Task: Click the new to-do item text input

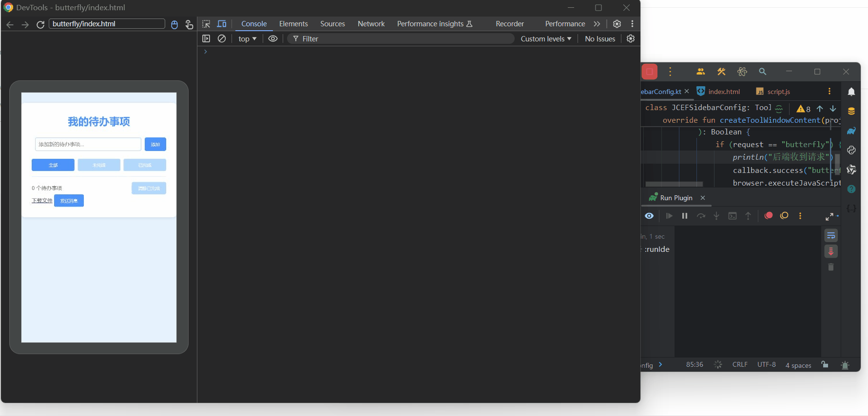Action: coord(88,144)
